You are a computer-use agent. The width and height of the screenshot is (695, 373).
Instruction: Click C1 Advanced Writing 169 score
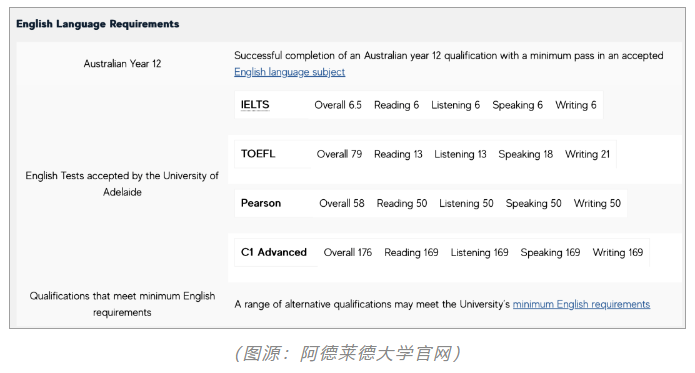coord(617,253)
